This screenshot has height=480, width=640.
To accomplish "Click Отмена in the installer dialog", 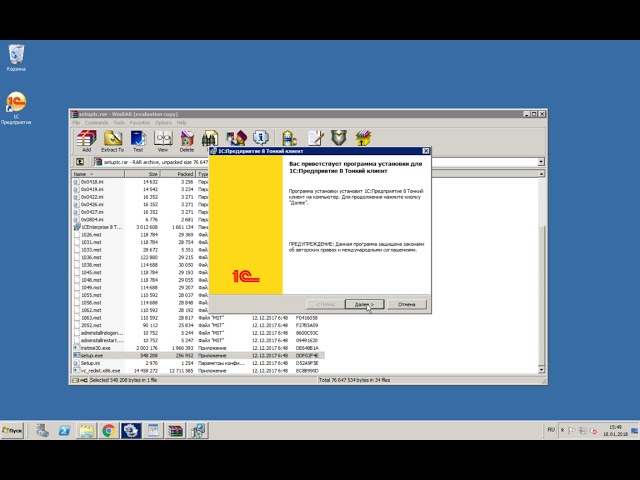I will (x=407, y=304).
